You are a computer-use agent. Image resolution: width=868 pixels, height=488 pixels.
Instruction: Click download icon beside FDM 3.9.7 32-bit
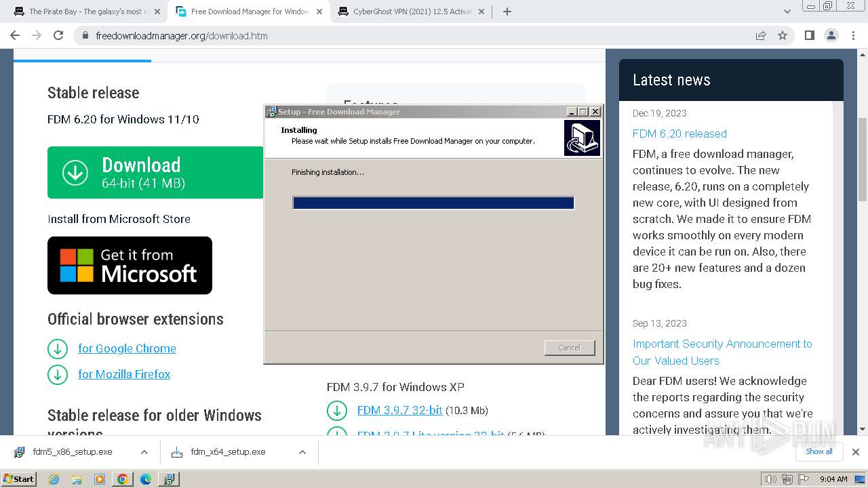[337, 411]
